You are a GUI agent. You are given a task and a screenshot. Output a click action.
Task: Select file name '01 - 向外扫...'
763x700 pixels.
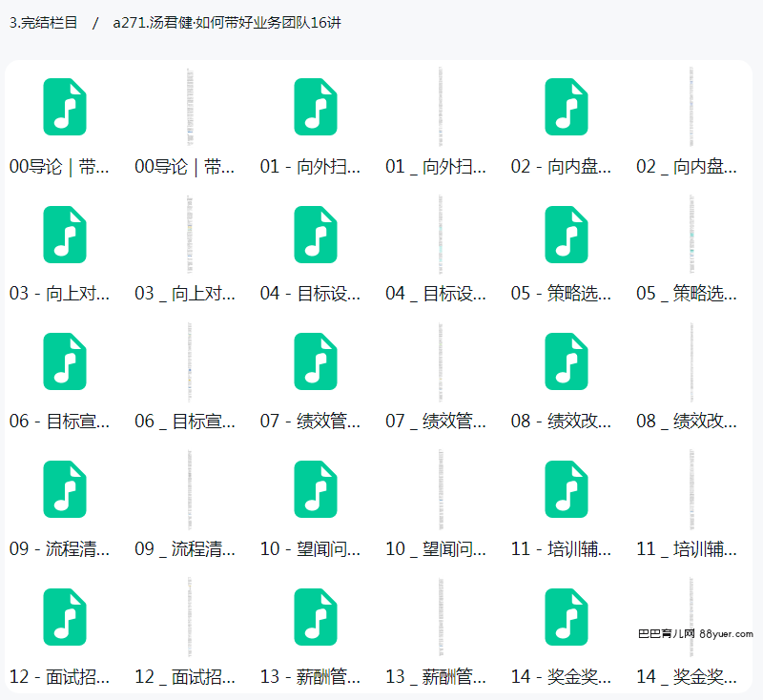tap(311, 167)
